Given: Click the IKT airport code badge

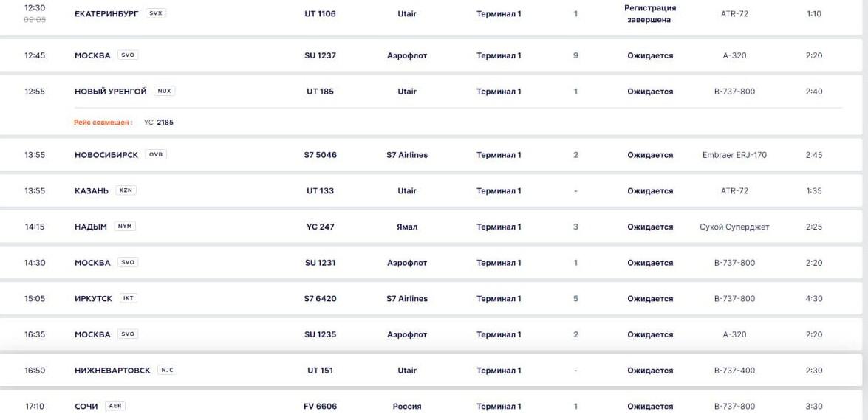Looking at the screenshot, I should (x=127, y=299).
